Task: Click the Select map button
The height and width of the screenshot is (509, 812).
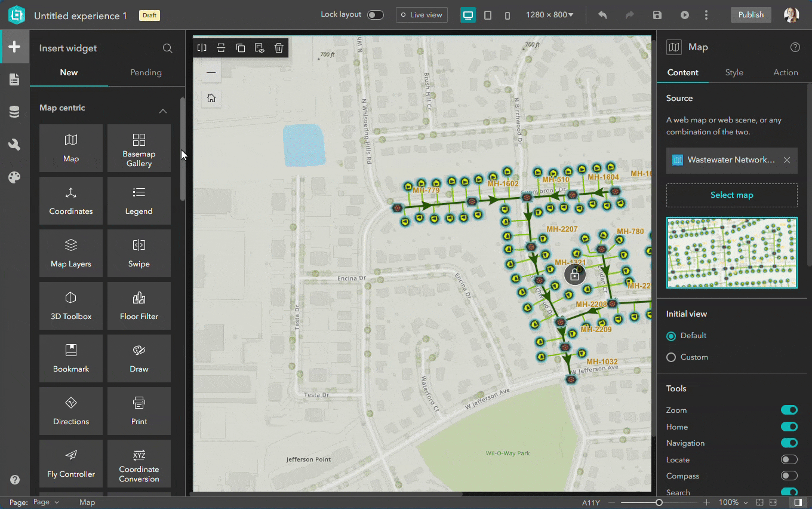Action: (x=731, y=195)
